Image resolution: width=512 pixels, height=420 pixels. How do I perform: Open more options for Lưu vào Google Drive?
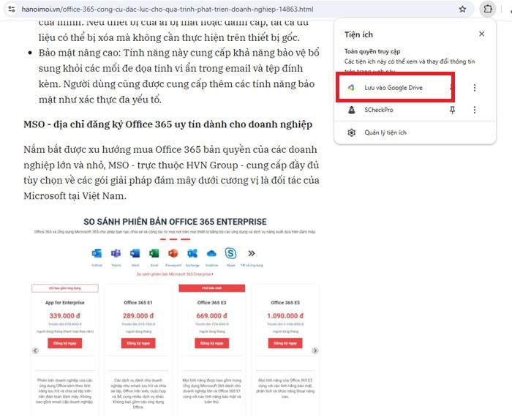pos(475,88)
